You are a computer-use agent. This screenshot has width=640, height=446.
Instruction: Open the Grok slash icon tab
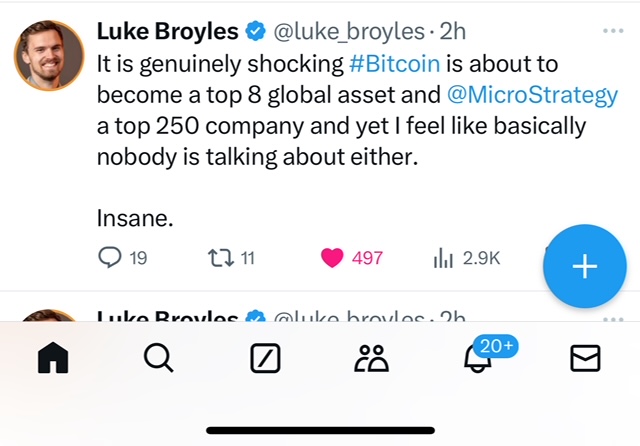(x=265, y=357)
